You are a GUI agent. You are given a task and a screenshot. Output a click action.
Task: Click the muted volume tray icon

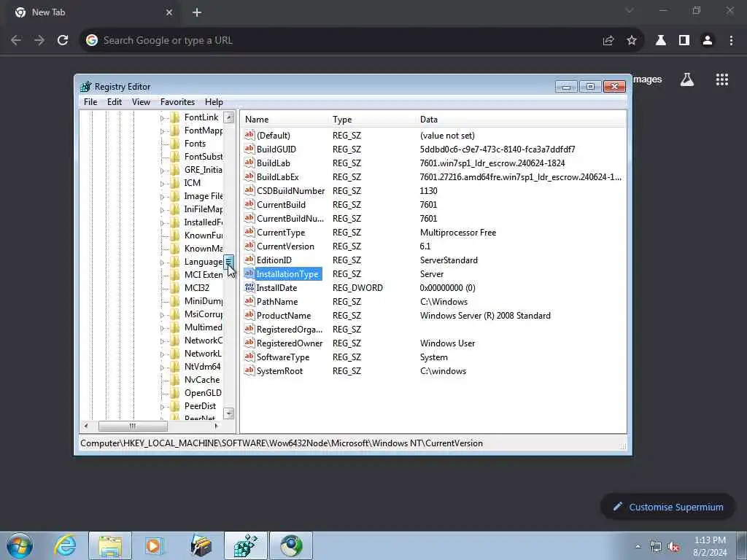[673, 547]
